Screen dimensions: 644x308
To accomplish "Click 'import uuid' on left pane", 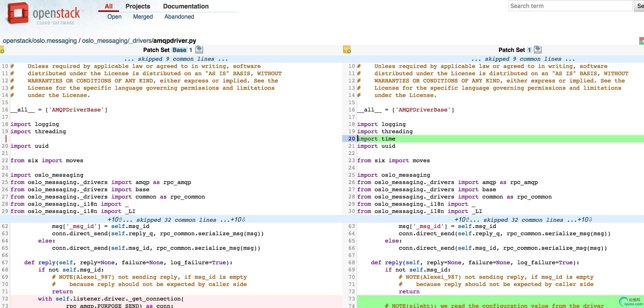I will 29,146.
